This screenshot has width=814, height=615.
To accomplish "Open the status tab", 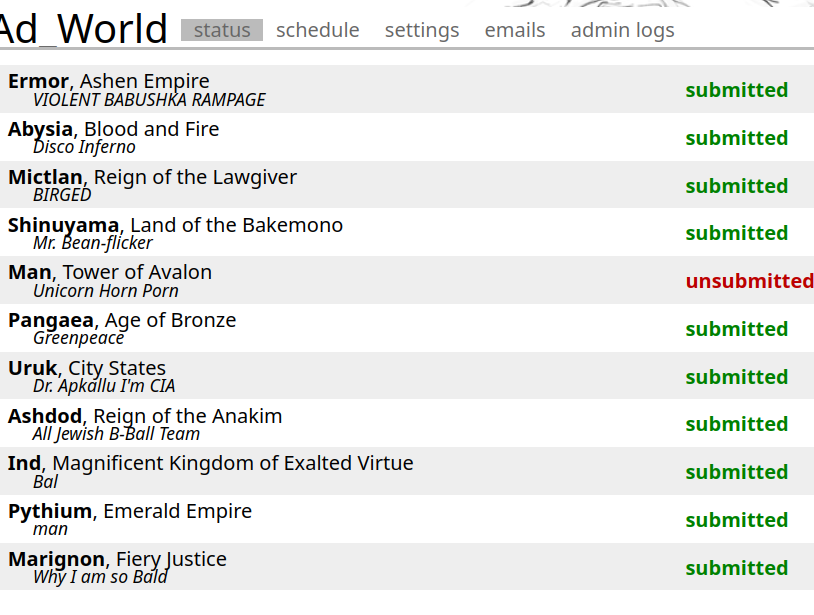I will pos(222,30).
